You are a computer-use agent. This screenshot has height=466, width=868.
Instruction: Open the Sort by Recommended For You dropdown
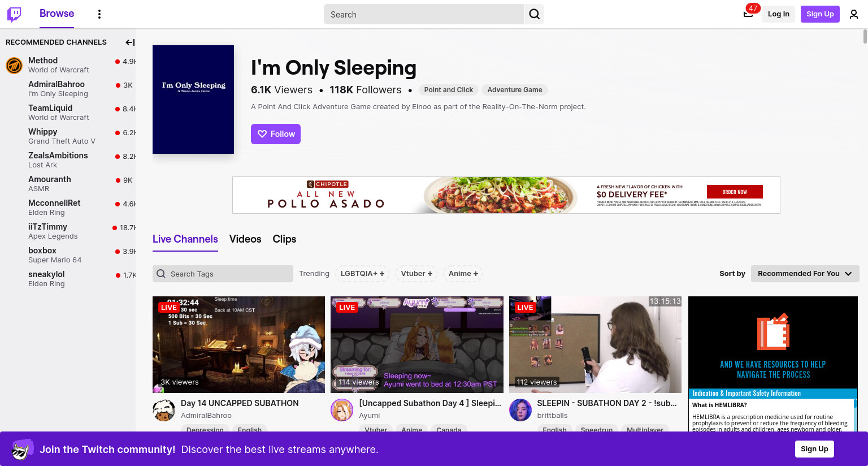(x=805, y=274)
